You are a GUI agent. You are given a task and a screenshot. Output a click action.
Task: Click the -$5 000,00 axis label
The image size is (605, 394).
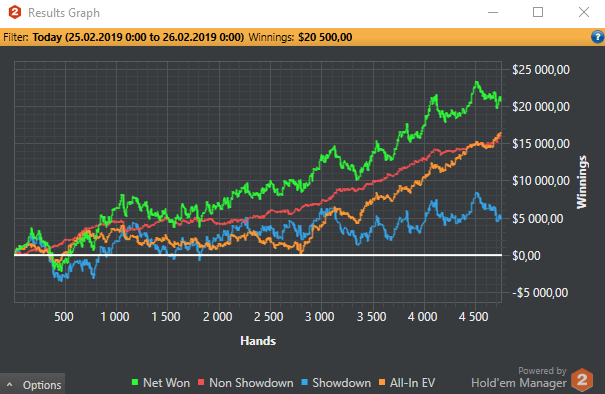[540, 293]
